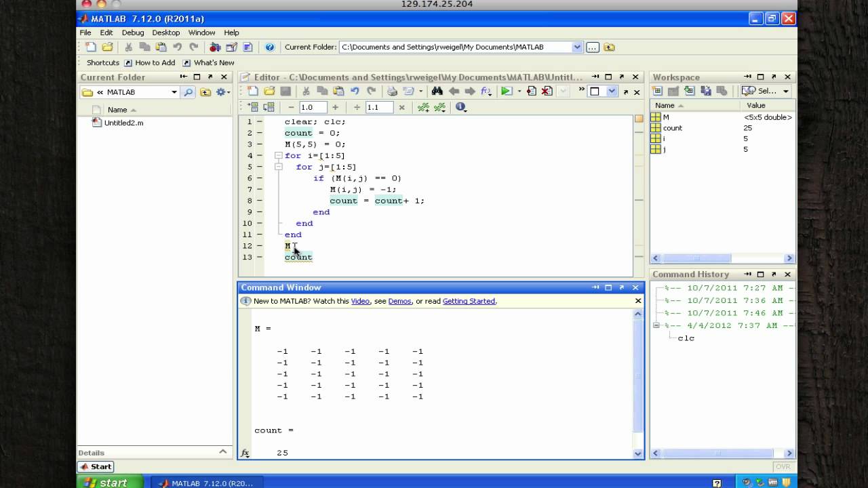Cut selection in Editor toolbar
Image resolution: width=868 pixels, height=488 pixels.
tap(306, 91)
